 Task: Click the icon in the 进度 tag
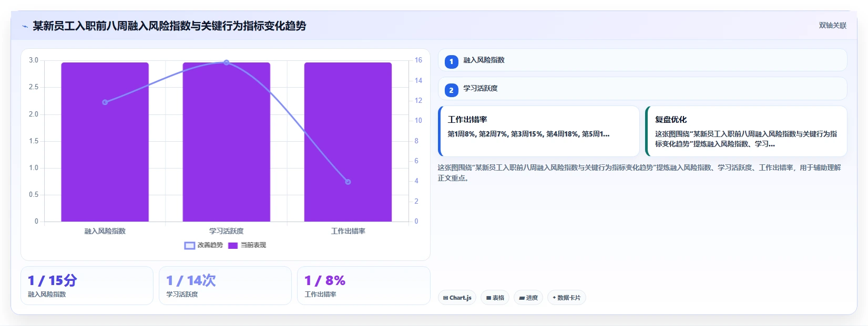[x=522, y=298]
